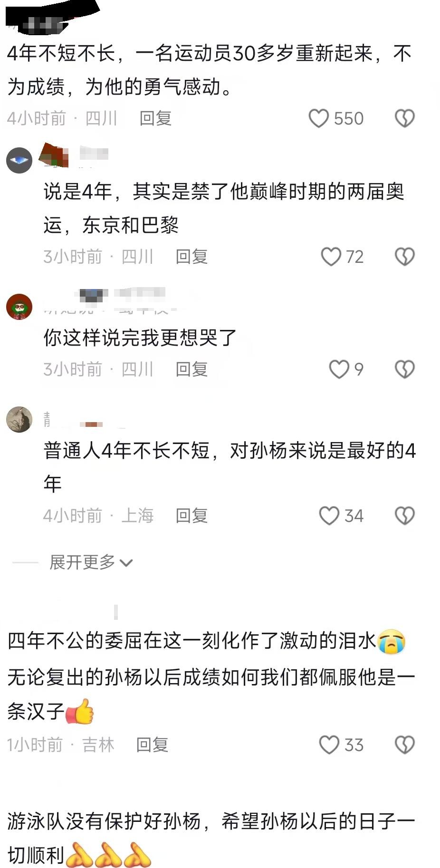Screen dimensions: 440x868
Task: Dislike the 你这样说完我更想哭了 comment
Action: (405, 369)
